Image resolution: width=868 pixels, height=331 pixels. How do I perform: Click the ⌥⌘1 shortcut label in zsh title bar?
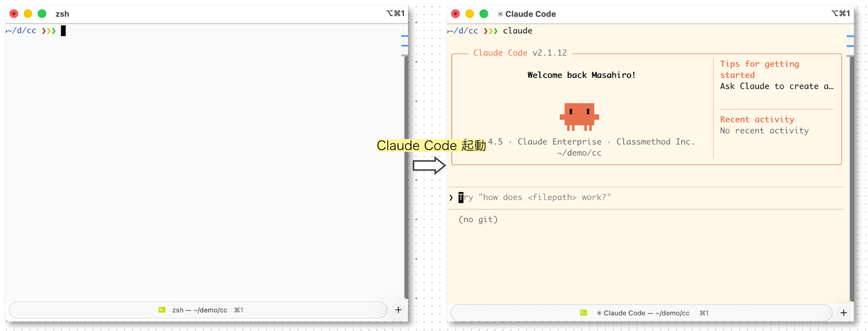tap(395, 13)
